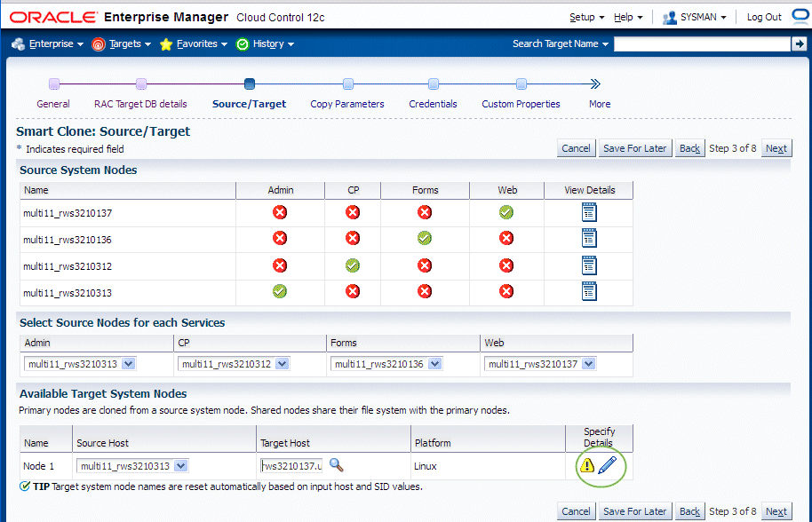Viewport: 812px width, 522px height.
Task: Click the pencil Specify Details icon for Node 1
Action: point(608,465)
